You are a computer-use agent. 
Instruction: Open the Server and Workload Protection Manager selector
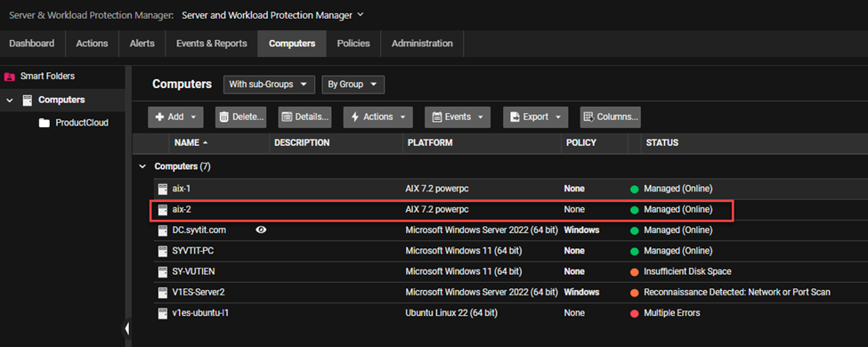tap(272, 15)
